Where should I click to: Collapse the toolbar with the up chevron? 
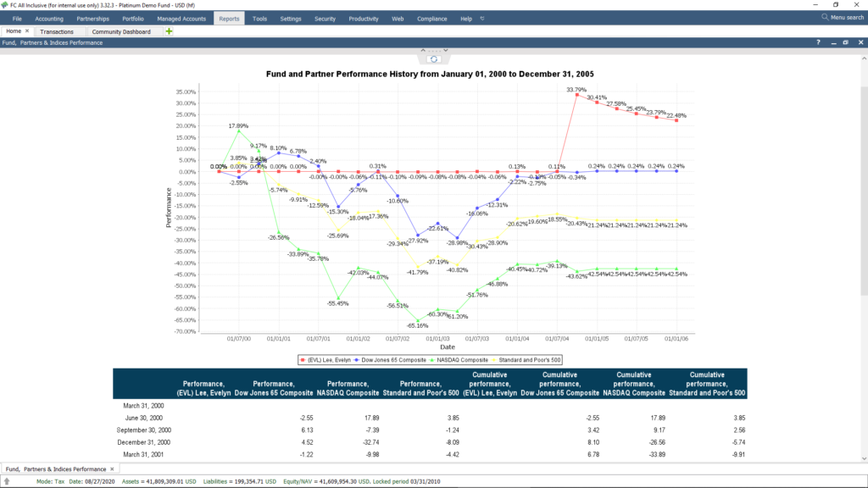pyautogui.click(x=423, y=50)
